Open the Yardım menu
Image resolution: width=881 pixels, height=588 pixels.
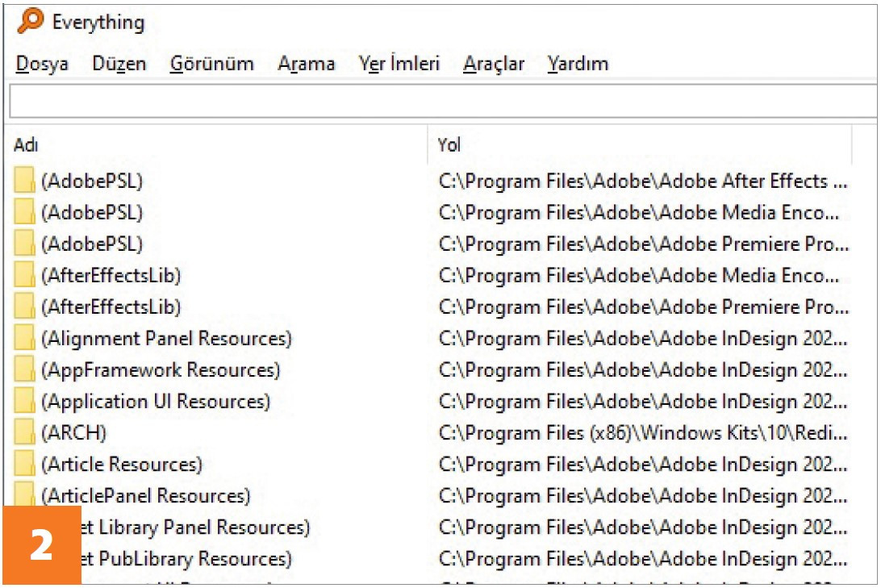(x=578, y=64)
